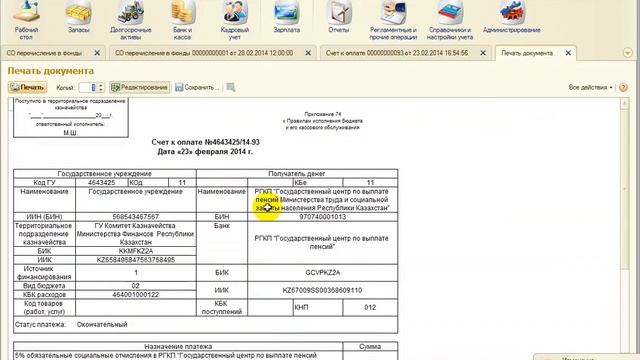The height and width of the screenshot is (360, 640).
Task: Open the Долгосрочные активы section
Action: [131, 20]
